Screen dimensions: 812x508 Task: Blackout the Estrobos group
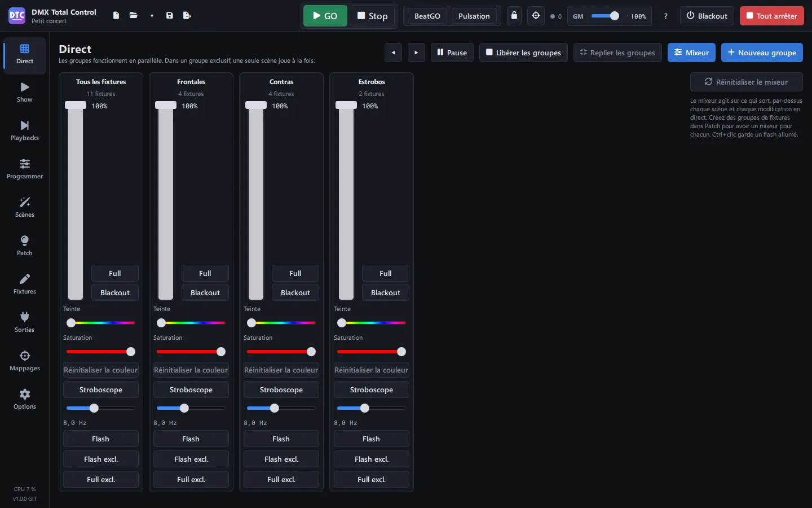386,292
